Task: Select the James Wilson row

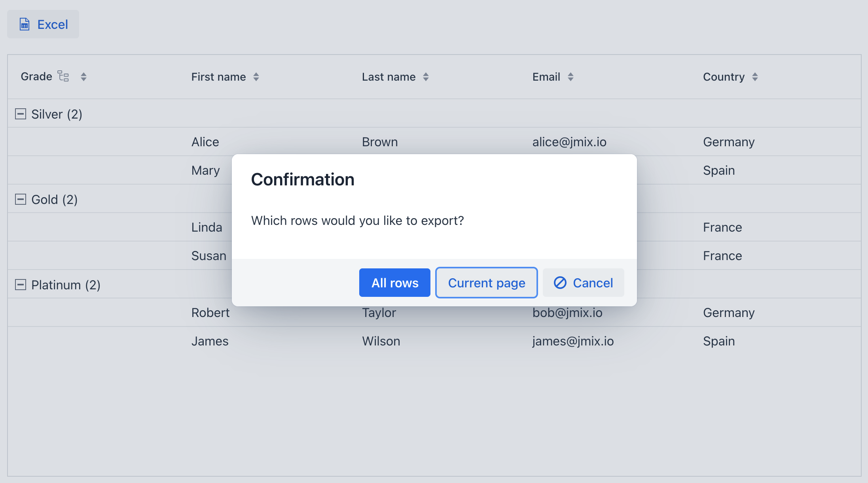Action: pos(210,341)
